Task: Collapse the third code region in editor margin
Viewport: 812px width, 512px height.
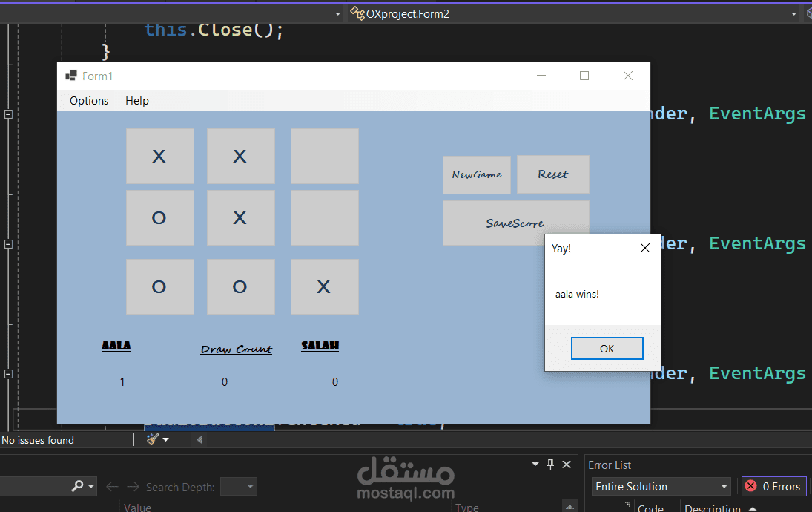Action: pyautogui.click(x=8, y=374)
